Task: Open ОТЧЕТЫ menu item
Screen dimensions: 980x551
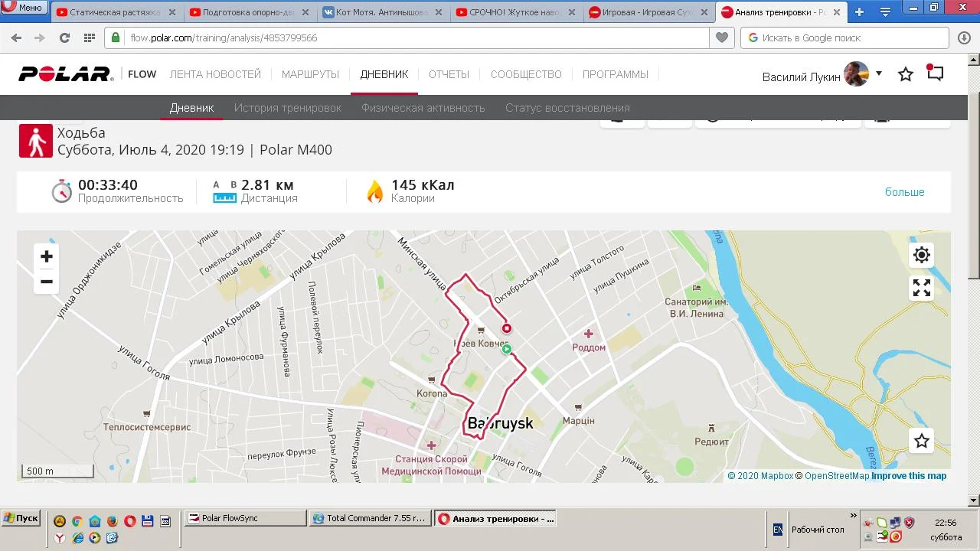Action: pyautogui.click(x=449, y=74)
